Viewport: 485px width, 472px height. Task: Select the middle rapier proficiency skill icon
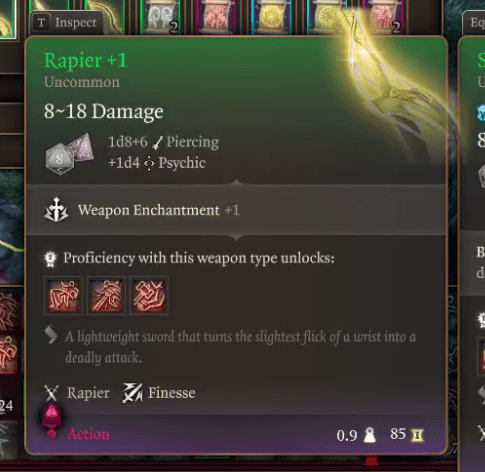pos(106,295)
